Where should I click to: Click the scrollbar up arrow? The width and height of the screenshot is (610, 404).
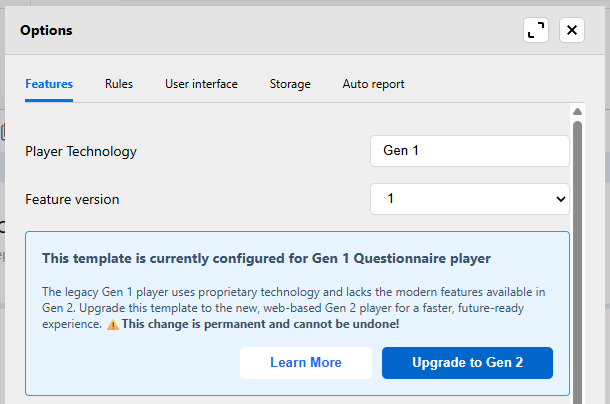pos(577,110)
